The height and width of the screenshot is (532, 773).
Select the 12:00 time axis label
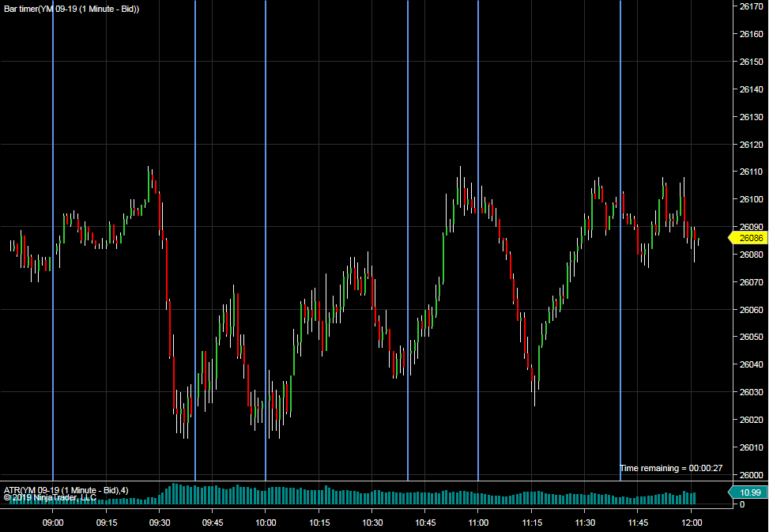[692, 523]
